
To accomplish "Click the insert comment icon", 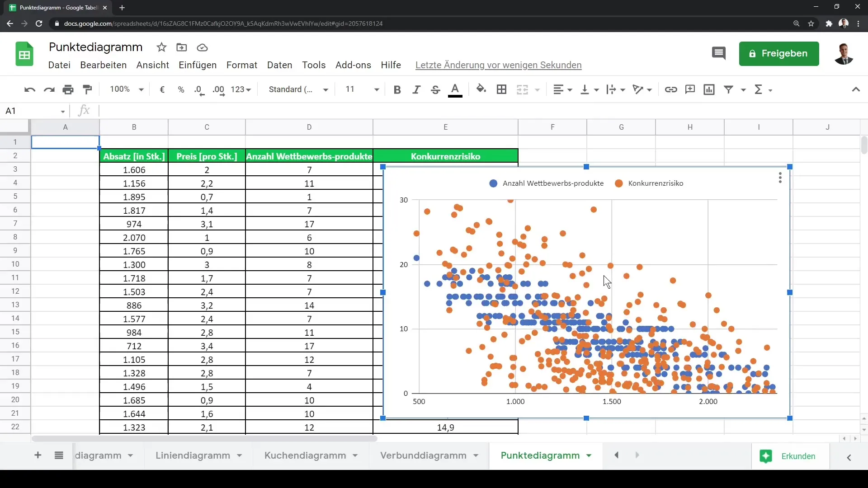I will tap(690, 89).
